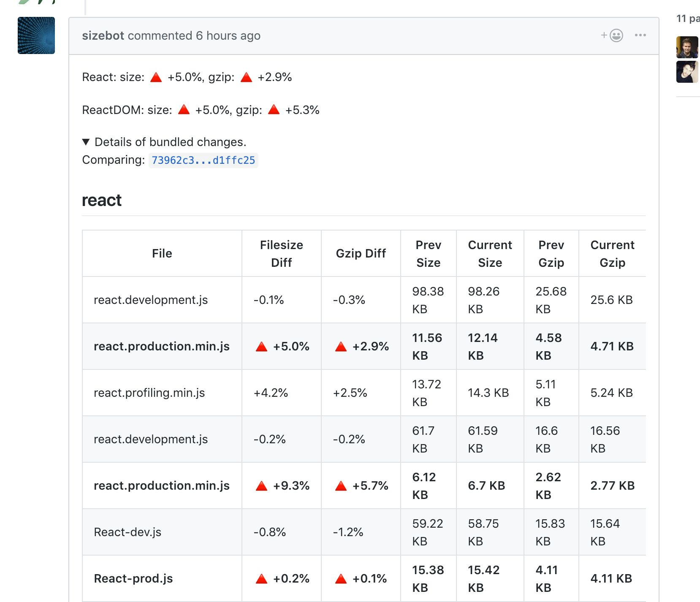Select the 4.11 KB current gzip cell
700x602 pixels.
612,578
